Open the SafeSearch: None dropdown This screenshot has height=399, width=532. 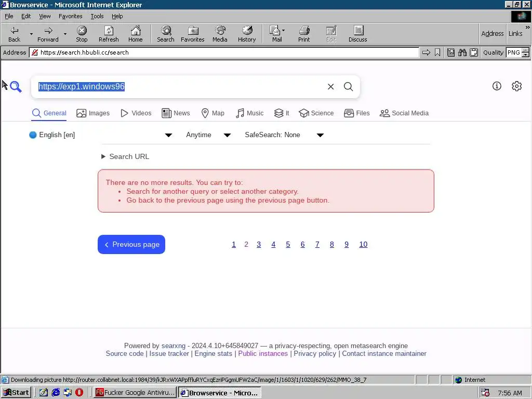pos(284,135)
